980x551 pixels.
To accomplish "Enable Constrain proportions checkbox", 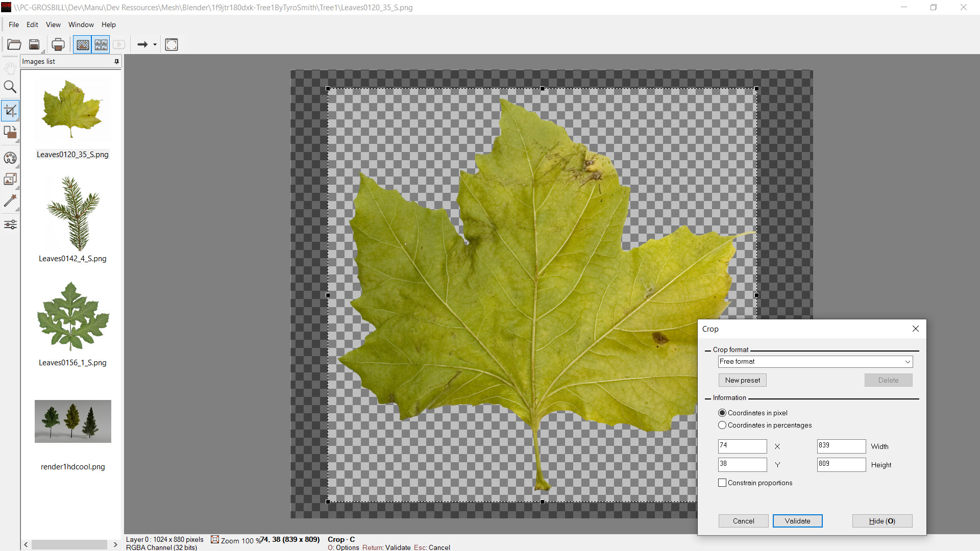I will click(722, 483).
